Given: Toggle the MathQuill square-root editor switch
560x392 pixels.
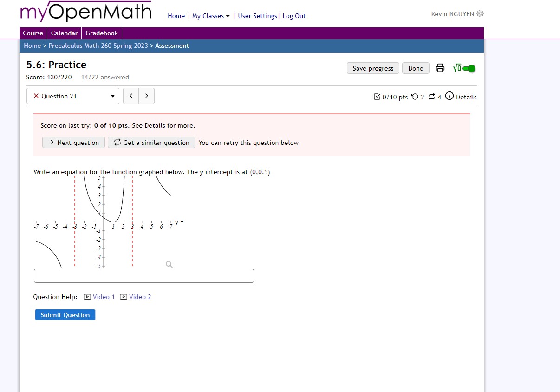Looking at the screenshot, I should 464,68.
